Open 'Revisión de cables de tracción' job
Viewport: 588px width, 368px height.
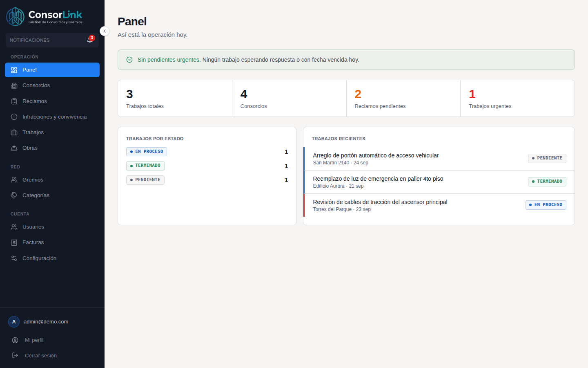(x=439, y=205)
